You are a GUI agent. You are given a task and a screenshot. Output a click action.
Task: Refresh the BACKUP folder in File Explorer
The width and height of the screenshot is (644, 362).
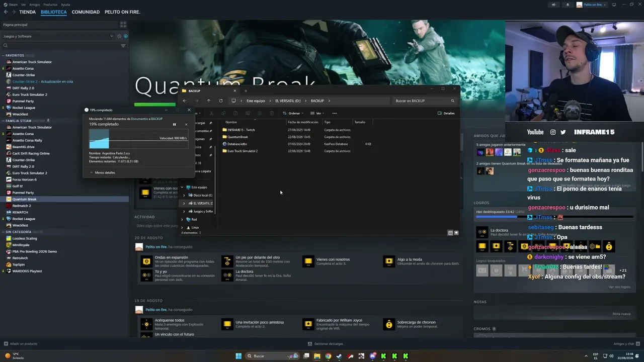coord(220,101)
